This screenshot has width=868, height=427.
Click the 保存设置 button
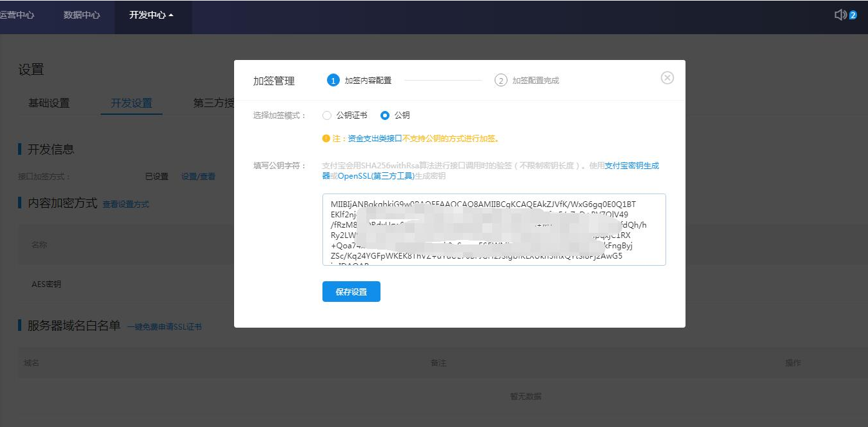[x=351, y=292]
